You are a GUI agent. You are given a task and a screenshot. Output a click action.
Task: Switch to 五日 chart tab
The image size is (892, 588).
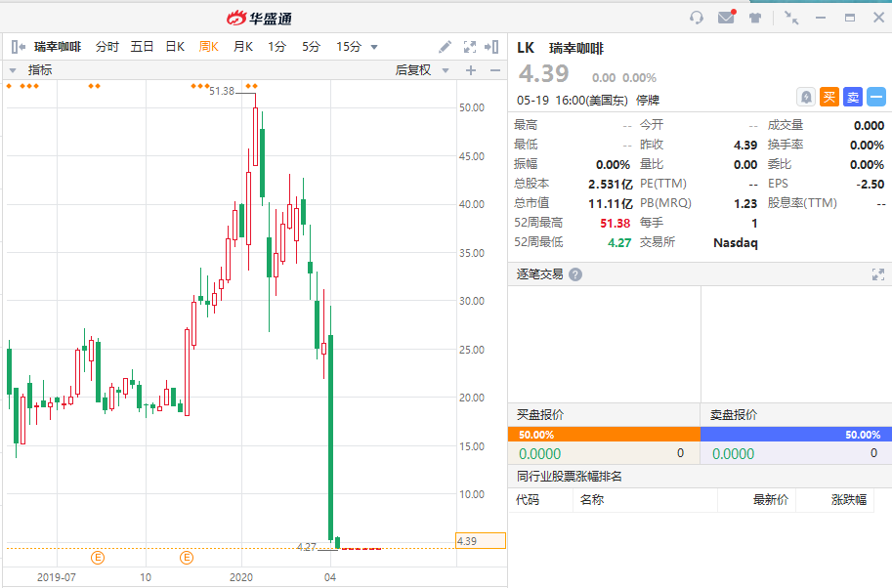tap(142, 47)
